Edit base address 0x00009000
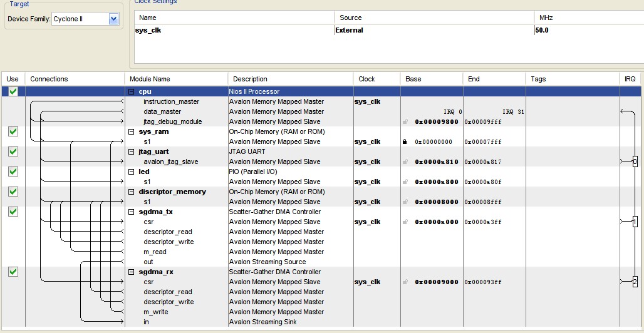The width and height of the screenshot is (644, 333). pos(437,282)
